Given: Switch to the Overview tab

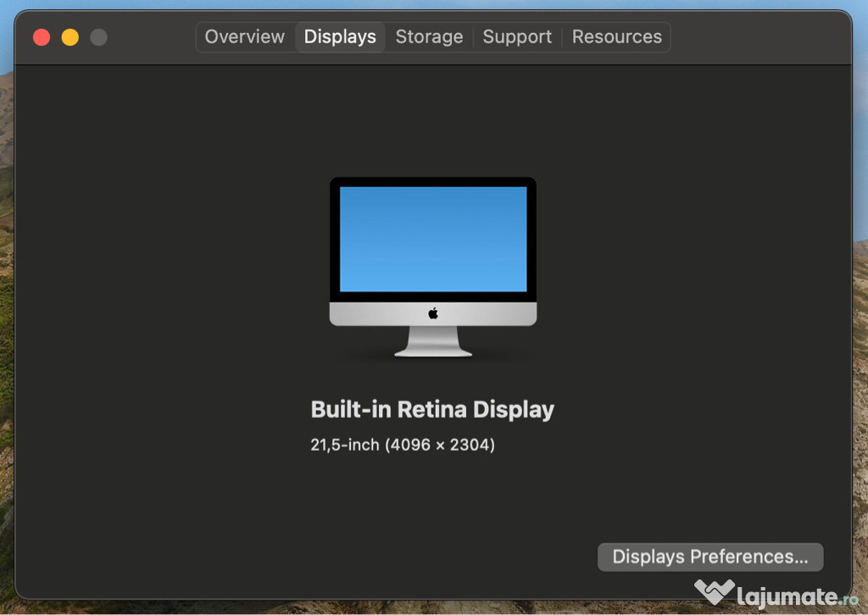Looking at the screenshot, I should tap(244, 37).
